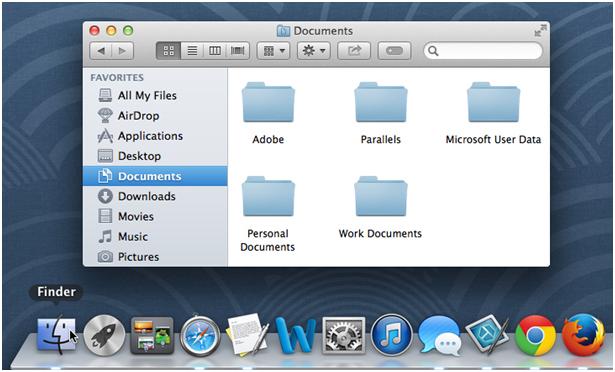Viewport: 615px width, 372px height.
Task: Select the Parallels folder
Action: click(381, 103)
